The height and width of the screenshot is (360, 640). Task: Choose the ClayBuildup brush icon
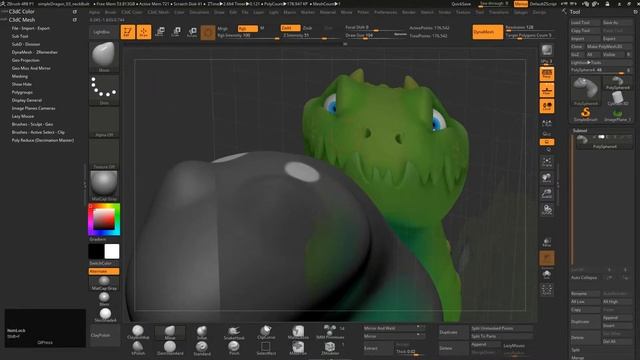click(x=138, y=332)
